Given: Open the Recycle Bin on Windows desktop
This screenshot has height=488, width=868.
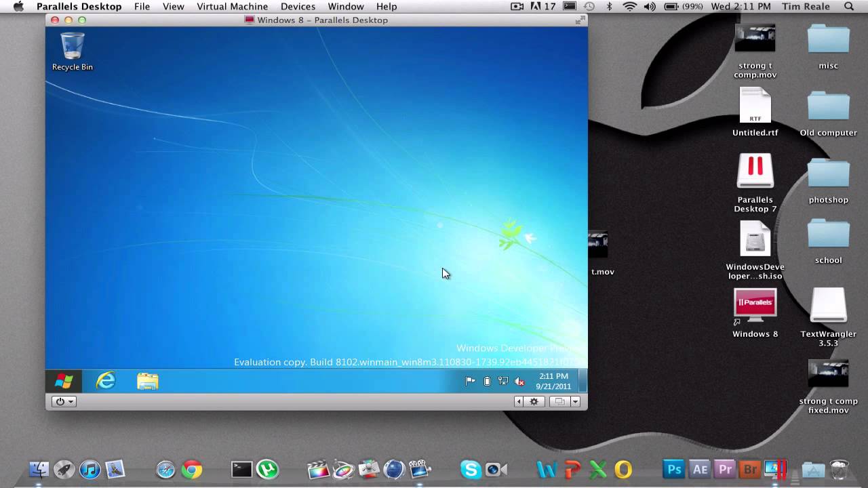Looking at the screenshot, I should [73, 52].
